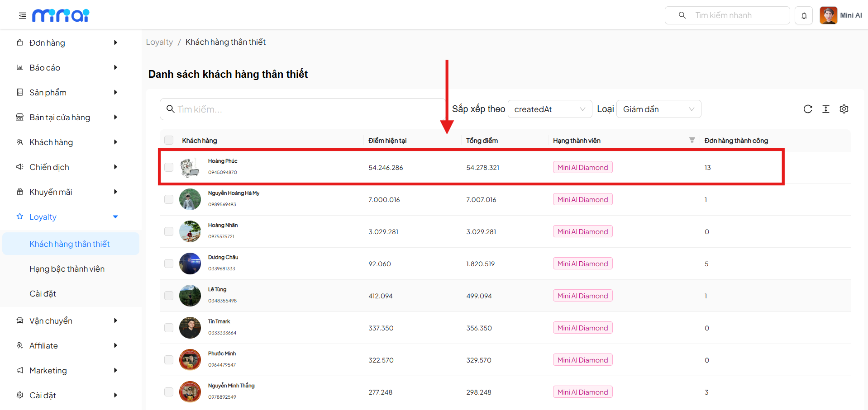Open customer Nguyễn Hoàng Hà My
The image size is (868, 410).
point(234,193)
